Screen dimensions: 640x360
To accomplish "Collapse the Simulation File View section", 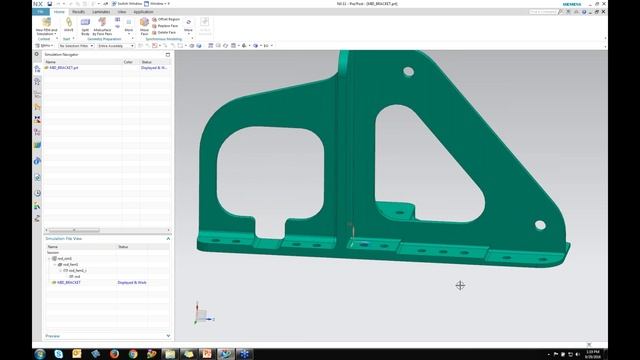I will [168, 238].
